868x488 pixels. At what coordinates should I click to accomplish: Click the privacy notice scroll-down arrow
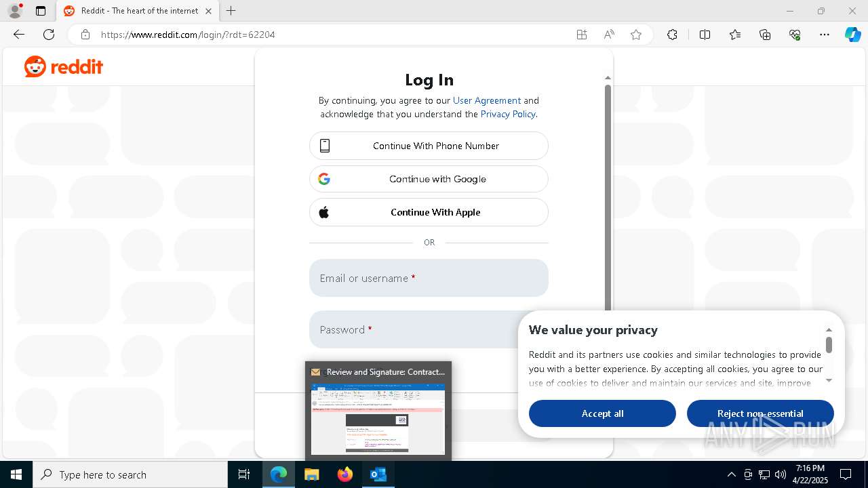[829, 381]
